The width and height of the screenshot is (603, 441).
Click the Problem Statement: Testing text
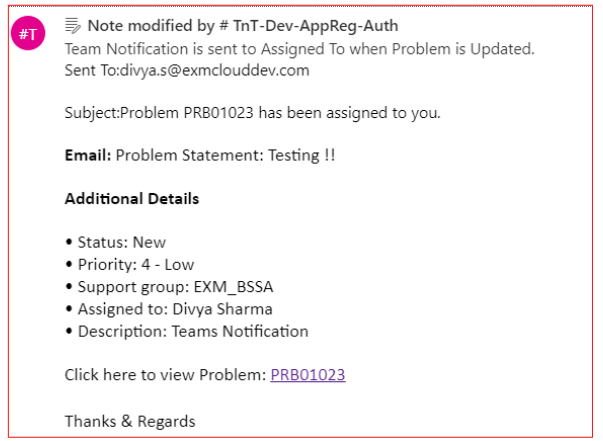pos(225,155)
